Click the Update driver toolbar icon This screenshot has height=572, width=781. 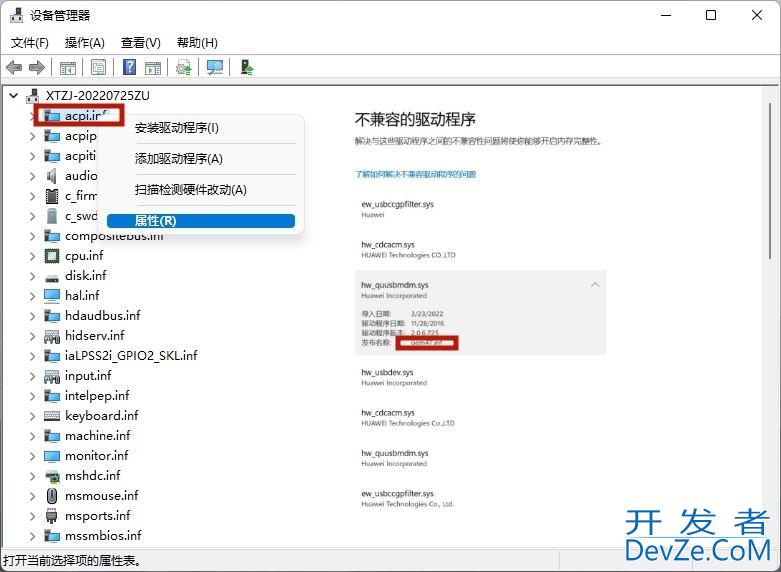coord(184,67)
